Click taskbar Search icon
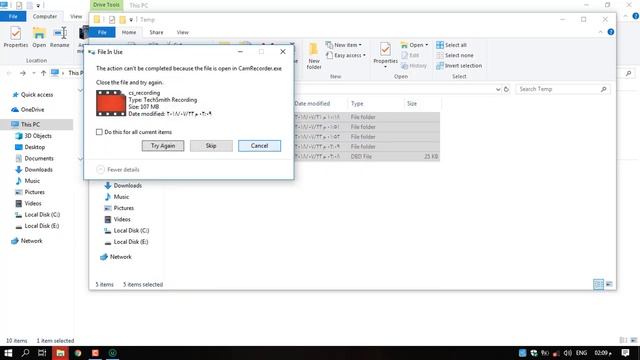This screenshot has height=360, width=640. (25, 353)
